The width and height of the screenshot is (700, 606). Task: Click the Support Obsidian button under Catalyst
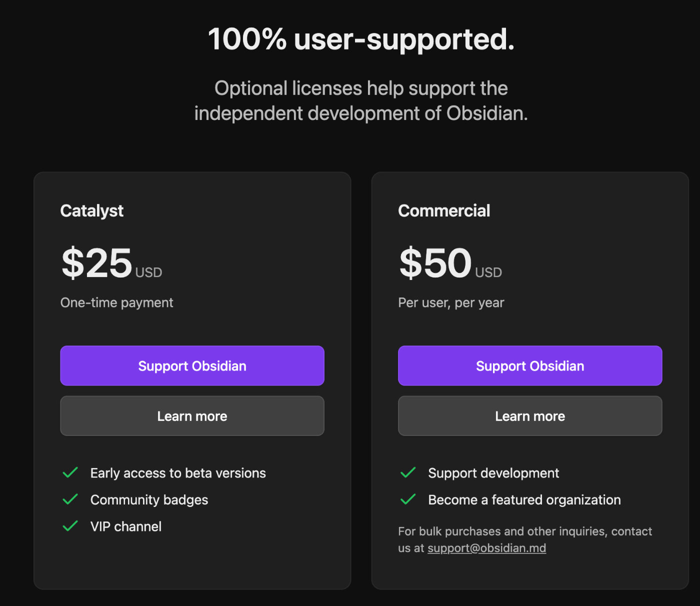point(192,365)
